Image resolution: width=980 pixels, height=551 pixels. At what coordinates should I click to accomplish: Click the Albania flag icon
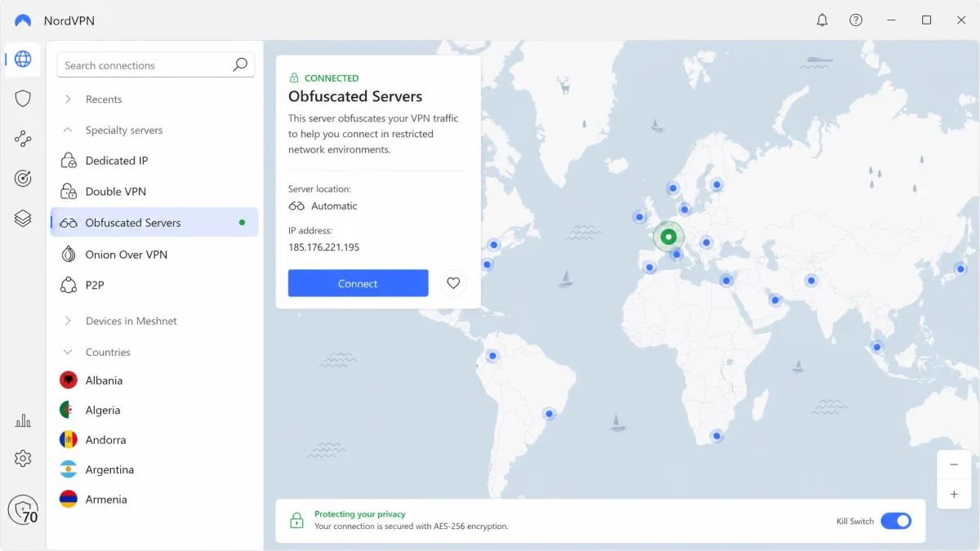[69, 380]
